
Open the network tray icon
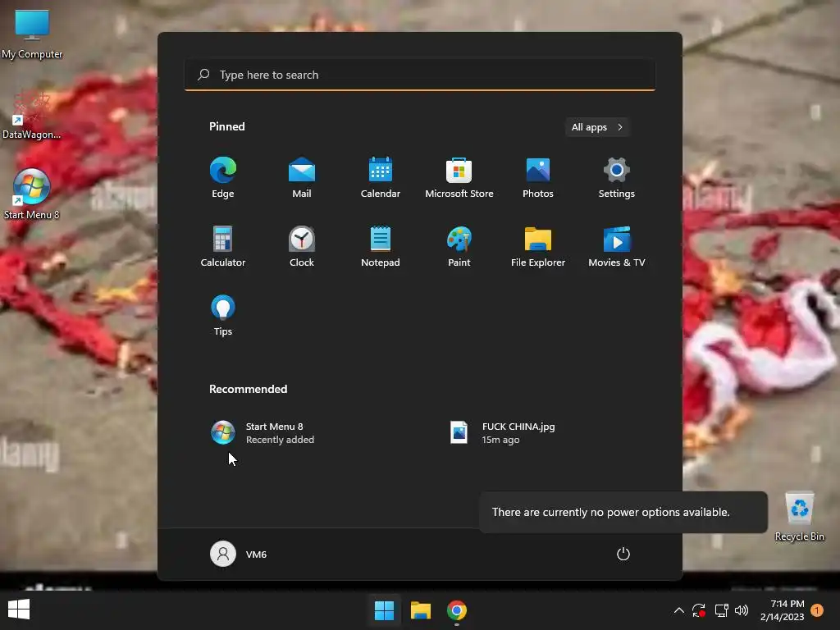[721, 610]
